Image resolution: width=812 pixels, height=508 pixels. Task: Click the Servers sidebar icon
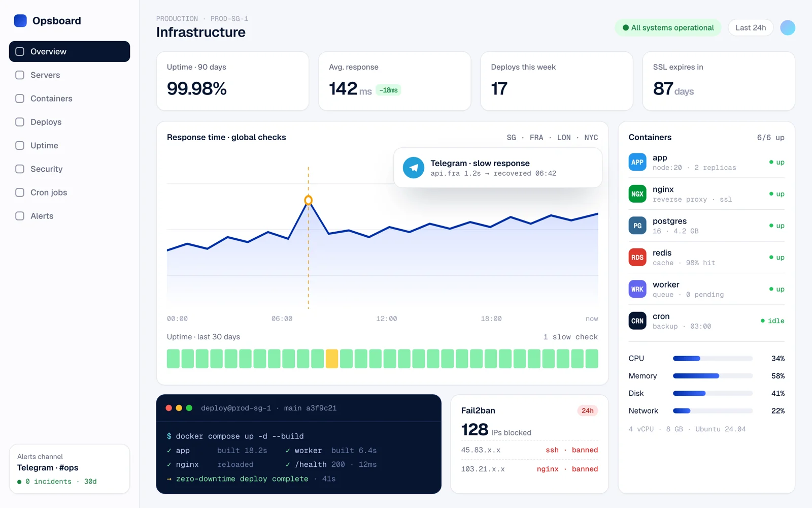click(20, 75)
